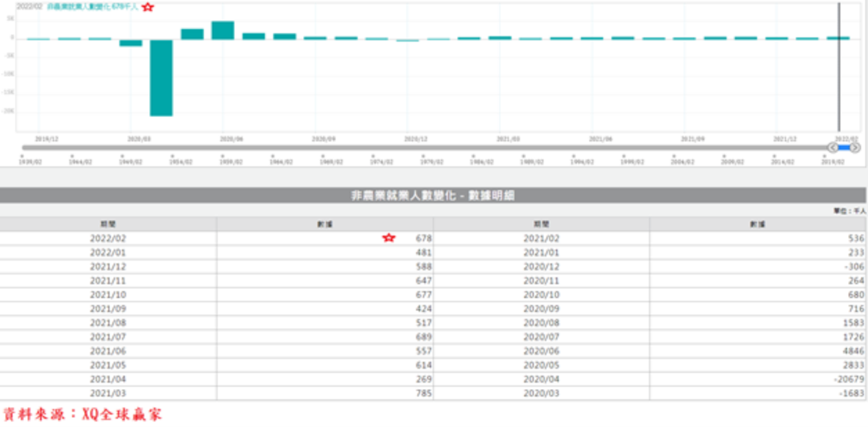Screen dimensions: 868x427
Task: Click the red star in the 2022/02 row
Action: [x=389, y=238]
